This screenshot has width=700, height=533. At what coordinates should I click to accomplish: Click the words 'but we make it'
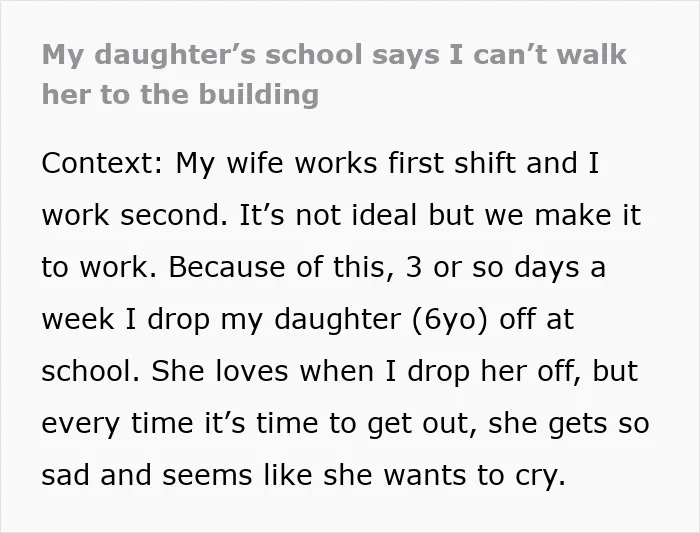535,215
